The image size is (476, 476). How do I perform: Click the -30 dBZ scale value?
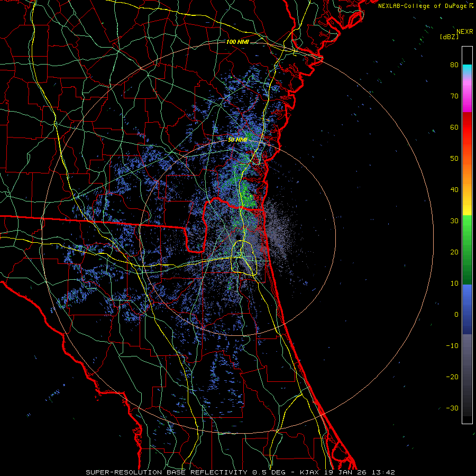452,408
